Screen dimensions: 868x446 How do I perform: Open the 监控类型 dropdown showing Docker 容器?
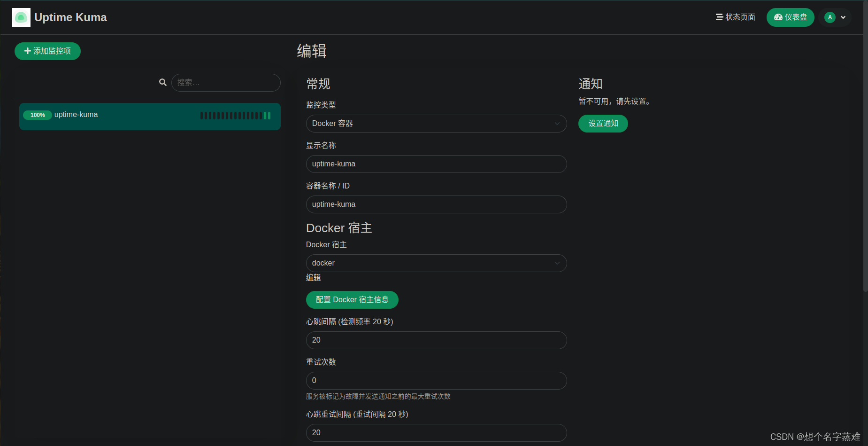(436, 123)
